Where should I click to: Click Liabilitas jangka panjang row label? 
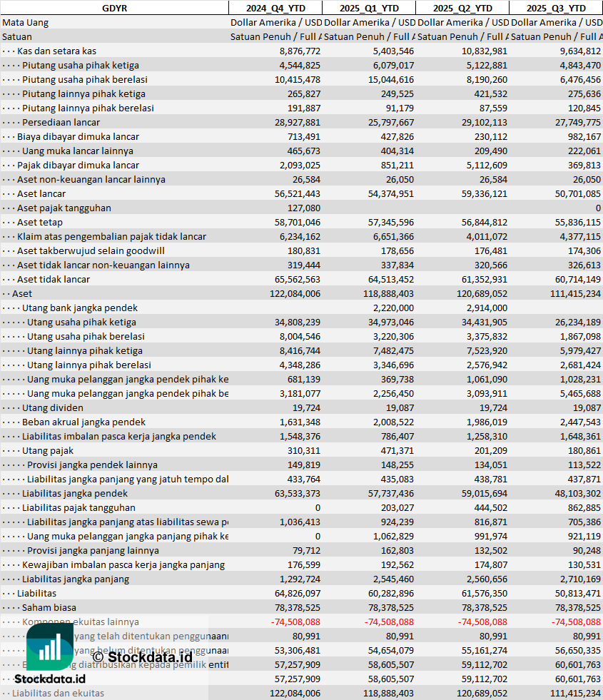76,579
